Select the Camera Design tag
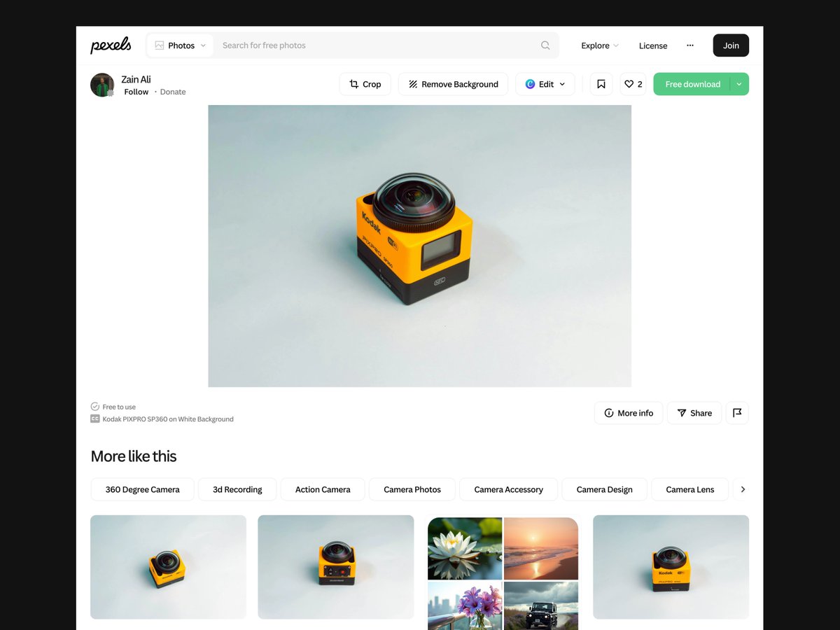This screenshot has width=840, height=630. 604,489
